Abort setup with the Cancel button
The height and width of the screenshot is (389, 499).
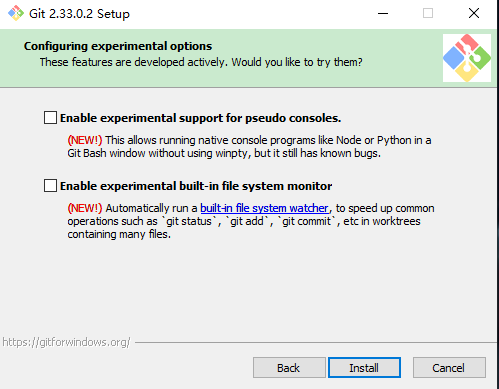point(449,368)
